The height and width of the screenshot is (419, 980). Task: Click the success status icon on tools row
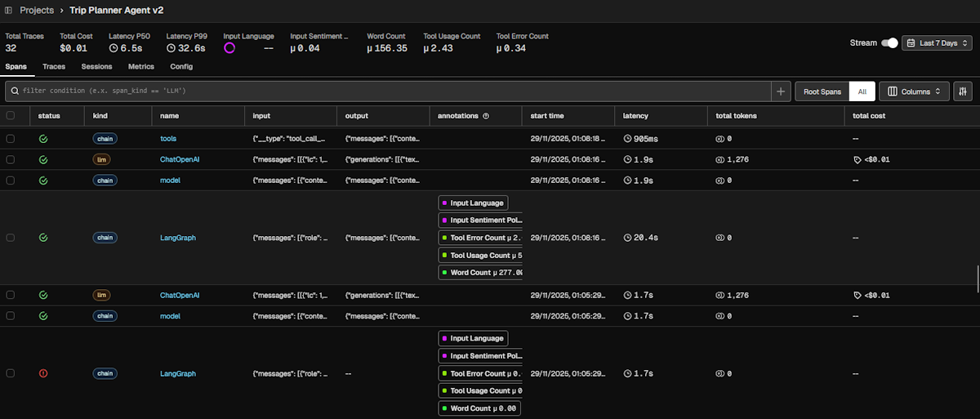[x=43, y=139]
